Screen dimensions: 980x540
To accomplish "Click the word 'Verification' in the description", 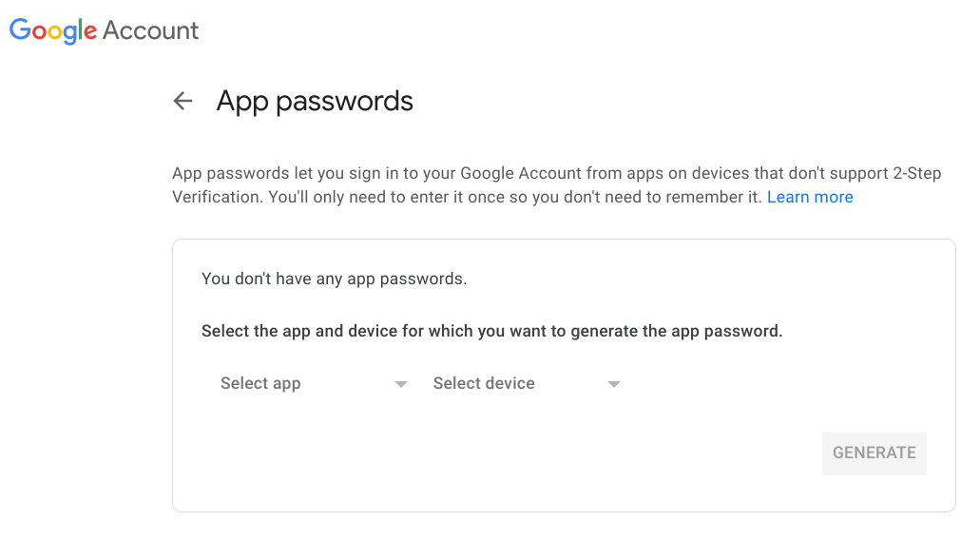I will 217,197.
